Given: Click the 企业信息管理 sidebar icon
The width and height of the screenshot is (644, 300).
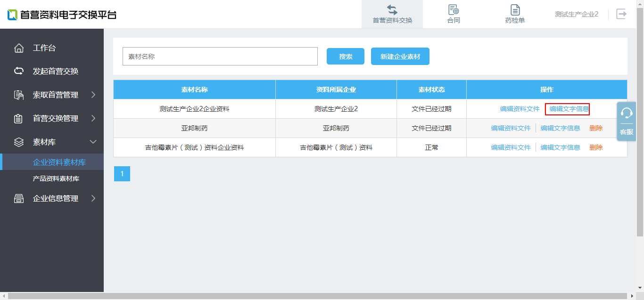Looking at the screenshot, I should click(x=19, y=198).
